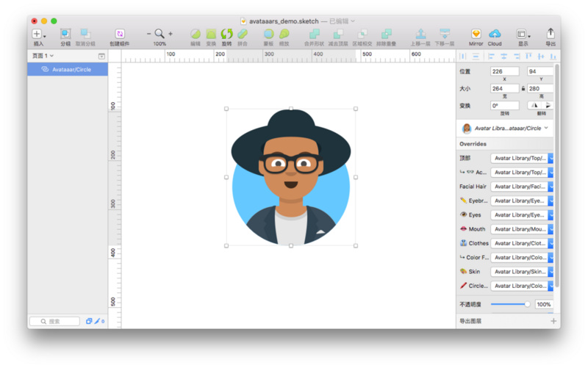588x368 pixels.
Task: Click the 区域相交 intersect icon
Action: click(362, 34)
